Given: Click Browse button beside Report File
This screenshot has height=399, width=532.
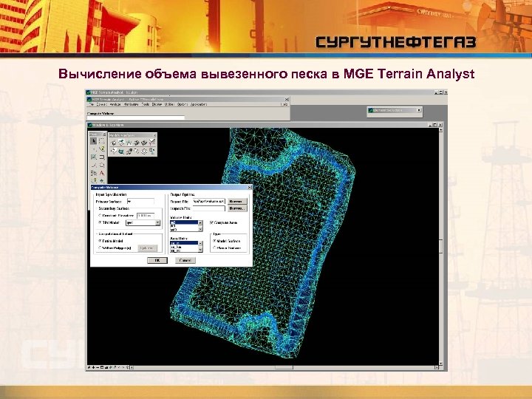Looking at the screenshot, I should point(237,202).
